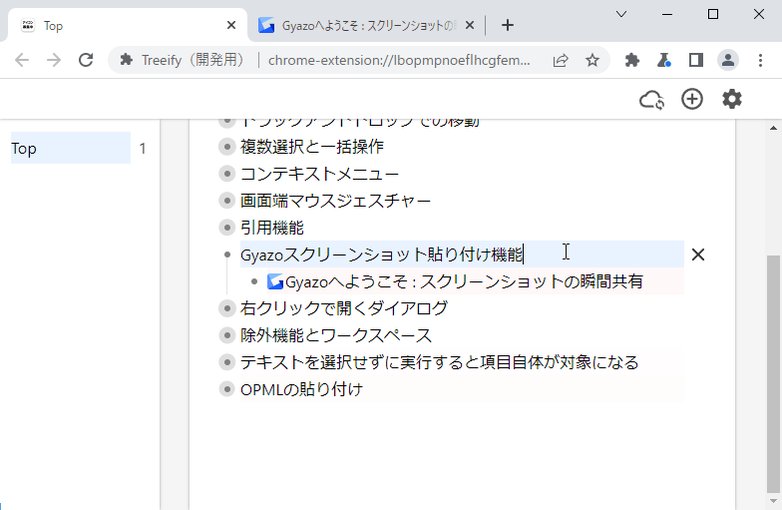Expand bullet of OPMLの貼り付け

(x=227, y=389)
